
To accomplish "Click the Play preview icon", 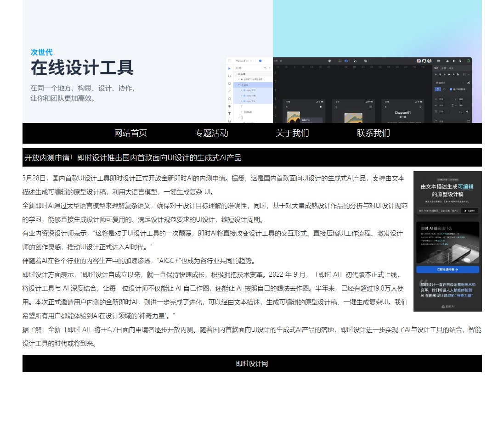I will [454, 61].
